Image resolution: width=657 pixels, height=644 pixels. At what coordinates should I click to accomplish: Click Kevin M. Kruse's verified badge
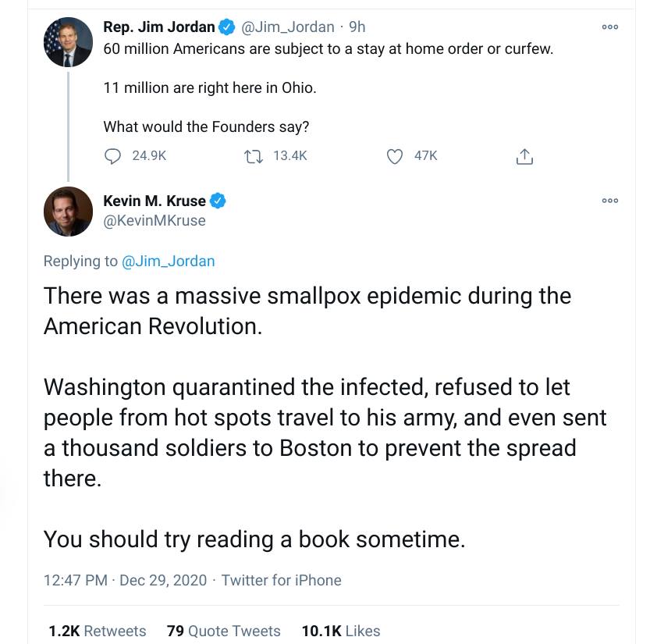click(218, 201)
